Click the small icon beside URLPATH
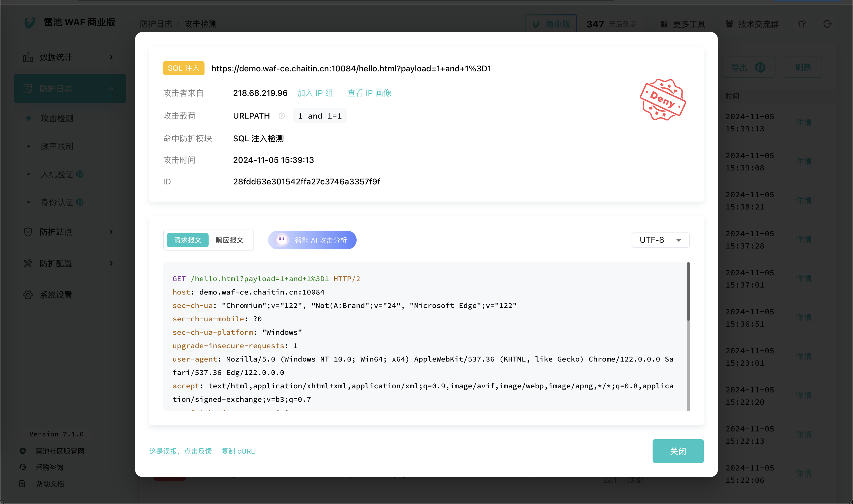Image resolution: width=853 pixels, height=504 pixels. click(x=281, y=116)
